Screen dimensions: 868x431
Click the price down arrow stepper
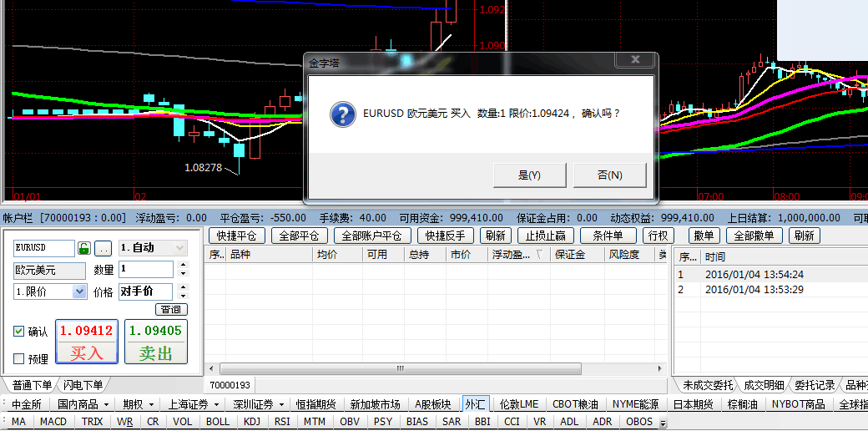point(184,296)
